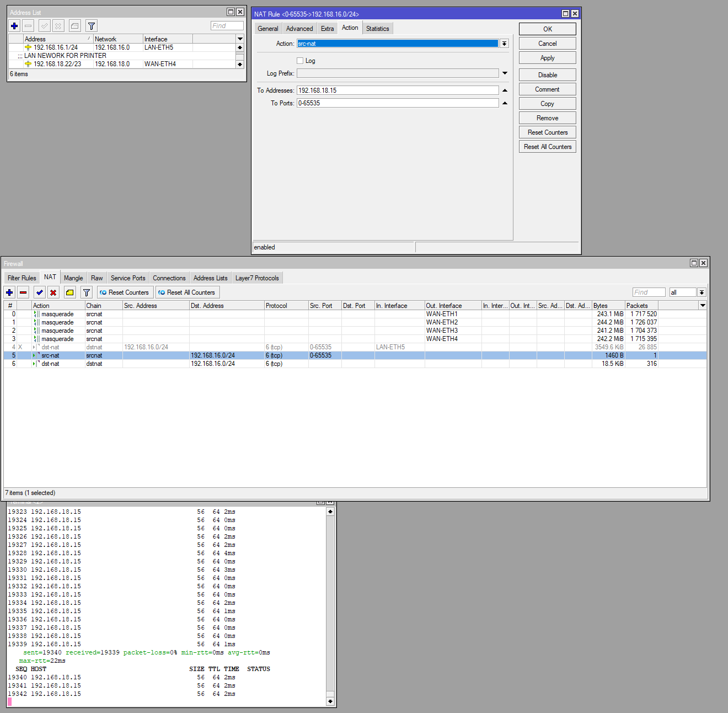The width and height of the screenshot is (728, 713).
Task: Open the column menu dropdown in Firewall table
Action: [703, 306]
